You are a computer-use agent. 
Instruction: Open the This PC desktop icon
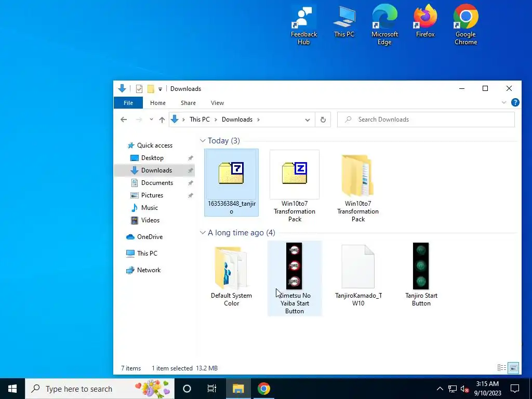click(344, 22)
